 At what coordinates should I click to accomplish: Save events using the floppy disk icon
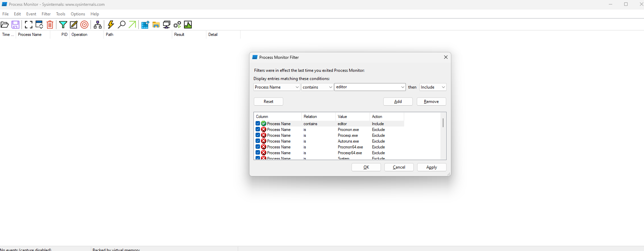15,25
